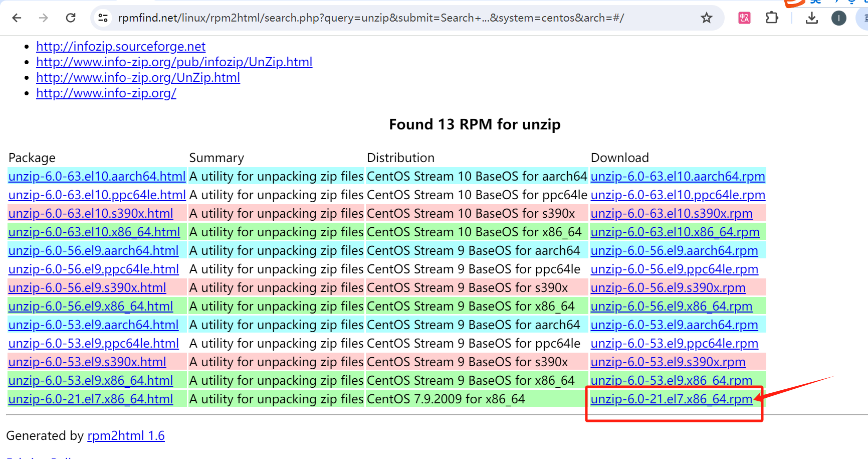Go back to the previous page
Screen dimensions: 868x459
coord(17,18)
